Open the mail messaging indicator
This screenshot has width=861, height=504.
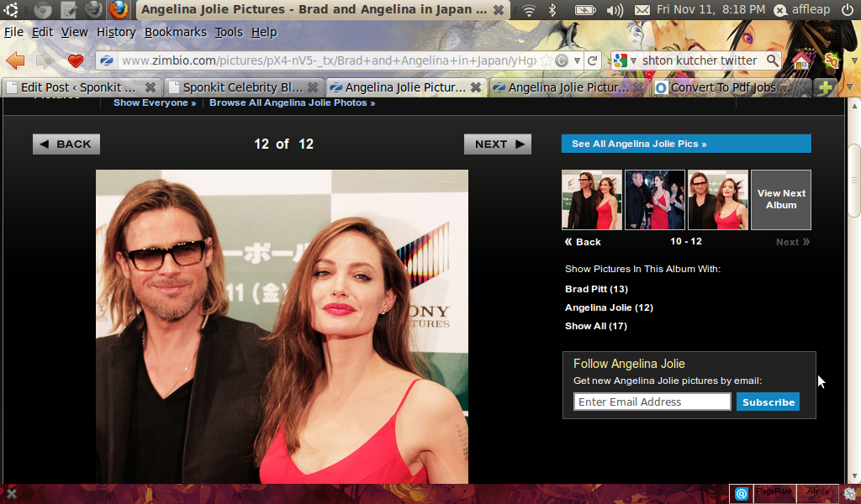click(642, 10)
